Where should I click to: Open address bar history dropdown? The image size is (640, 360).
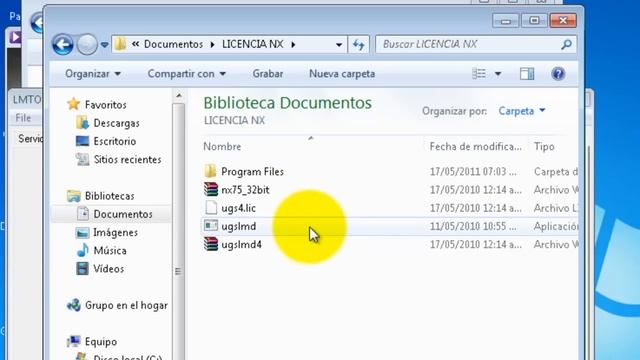pyautogui.click(x=339, y=44)
